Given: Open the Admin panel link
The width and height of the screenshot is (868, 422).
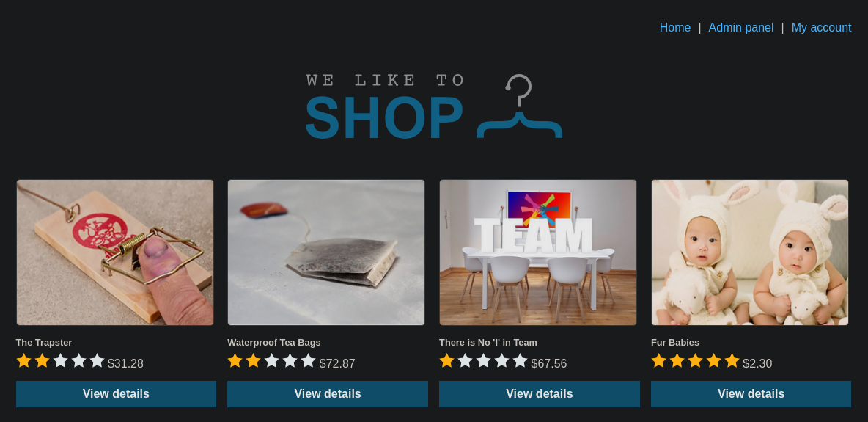Looking at the screenshot, I should coord(740,28).
